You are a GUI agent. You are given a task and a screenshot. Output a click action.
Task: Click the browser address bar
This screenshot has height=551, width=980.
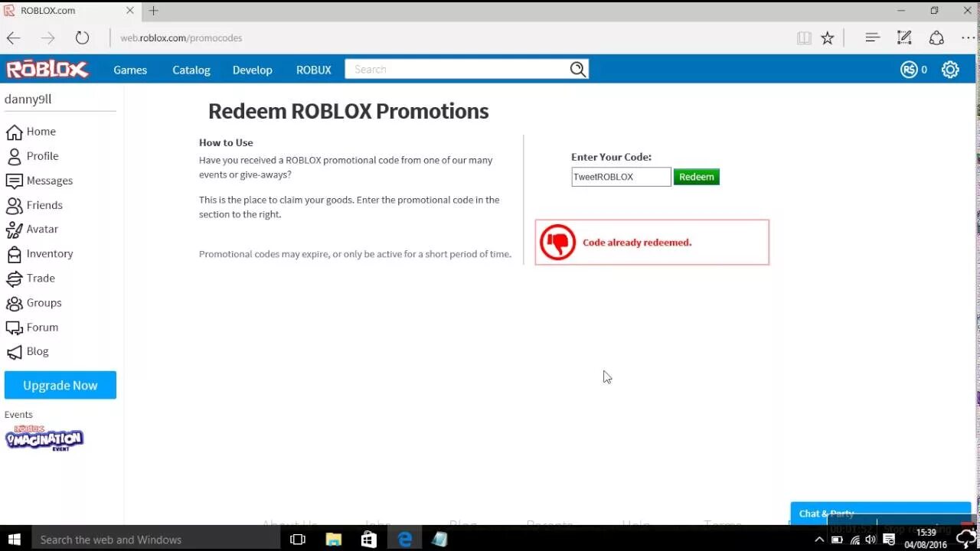click(452, 37)
